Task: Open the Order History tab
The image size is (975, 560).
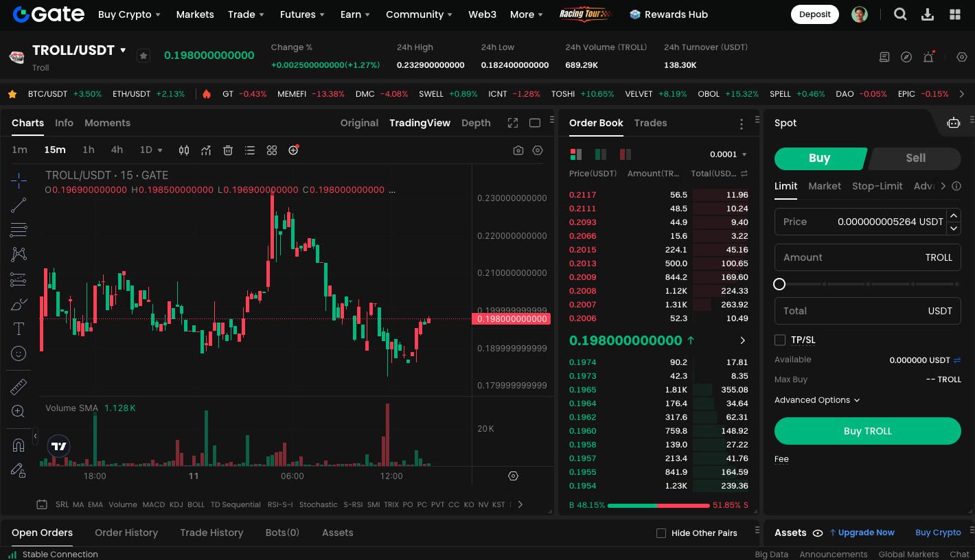Action: tap(126, 533)
